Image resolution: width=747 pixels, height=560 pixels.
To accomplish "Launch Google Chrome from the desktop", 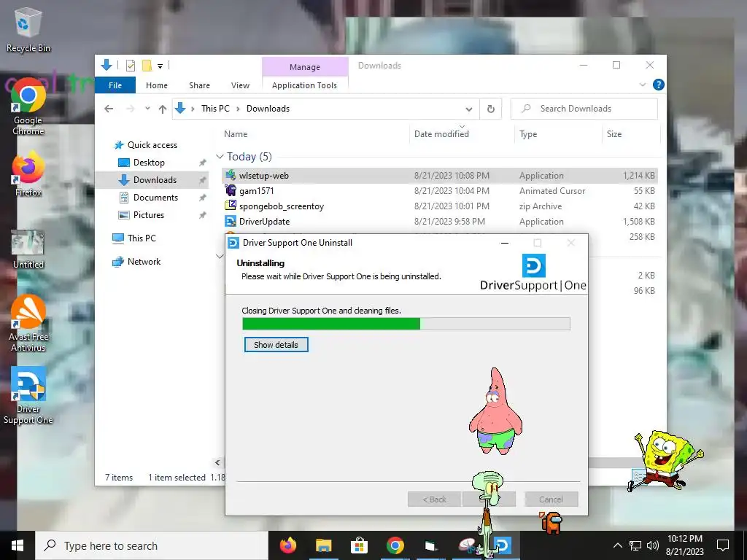I will 28,106.
